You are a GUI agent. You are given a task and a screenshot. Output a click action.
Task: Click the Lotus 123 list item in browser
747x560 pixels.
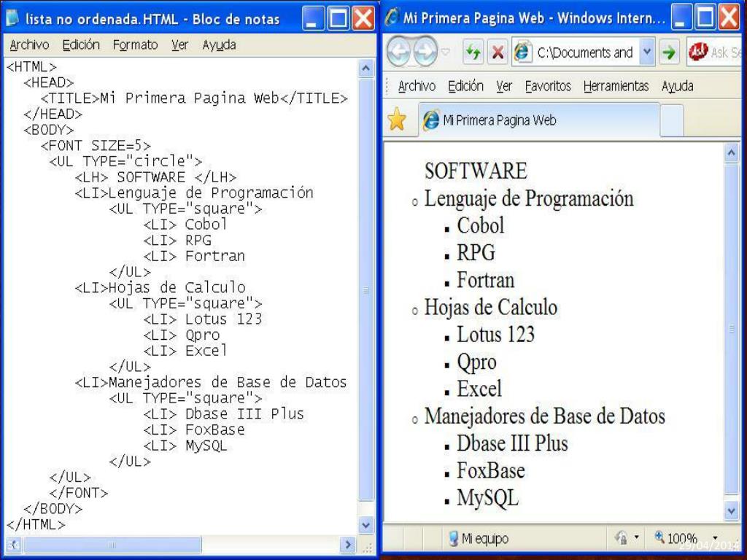(496, 334)
